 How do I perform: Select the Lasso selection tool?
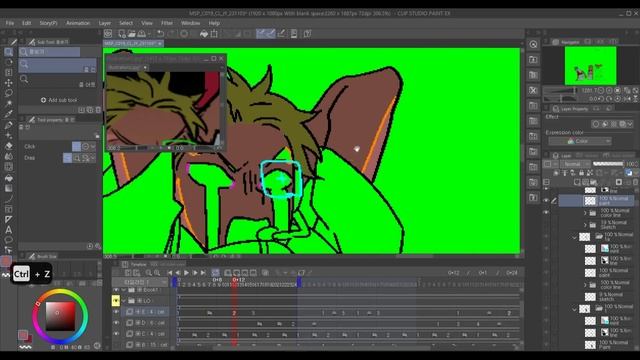pos(9,93)
